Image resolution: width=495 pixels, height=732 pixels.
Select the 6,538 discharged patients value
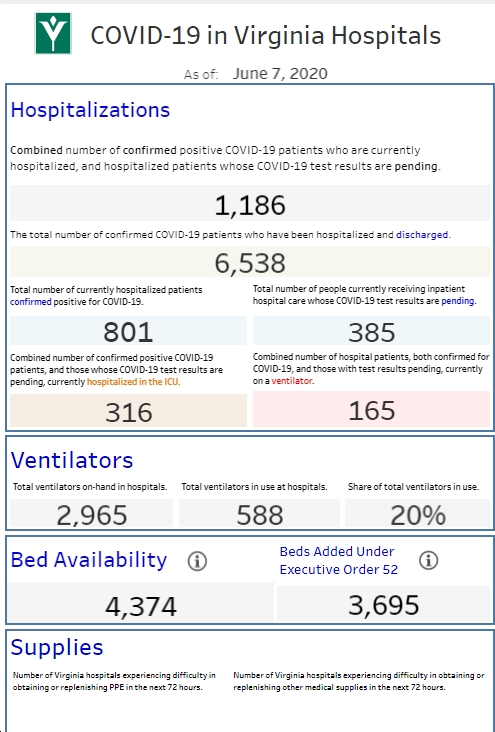click(x=250, y=261)
